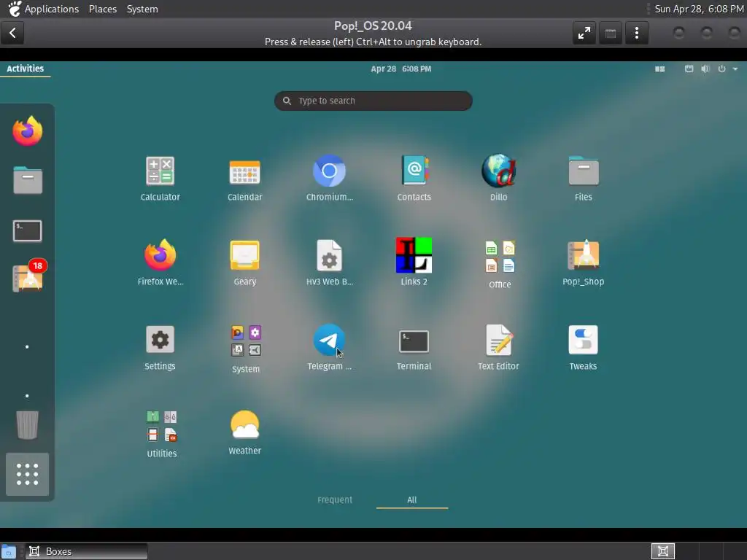Click the Activities button
This screenshot has height=560, width=747.
pyautogui.click(x=26, y=69)
